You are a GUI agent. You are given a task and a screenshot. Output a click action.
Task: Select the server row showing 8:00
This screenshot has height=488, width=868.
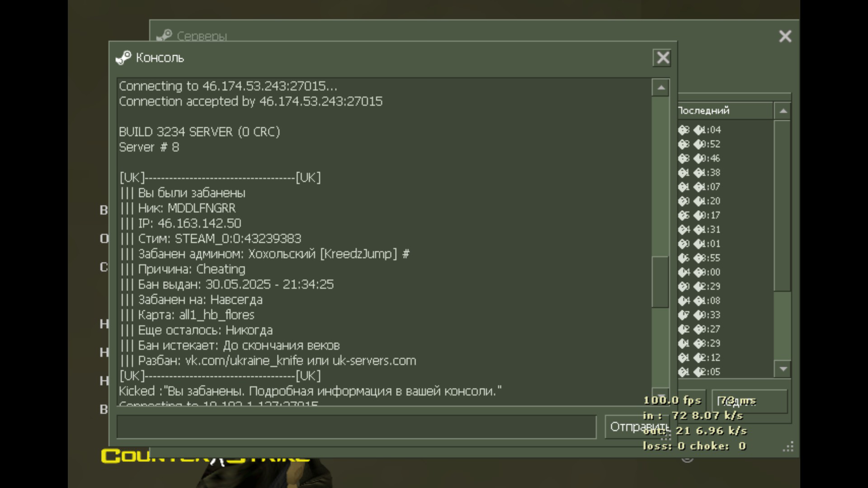725,272
